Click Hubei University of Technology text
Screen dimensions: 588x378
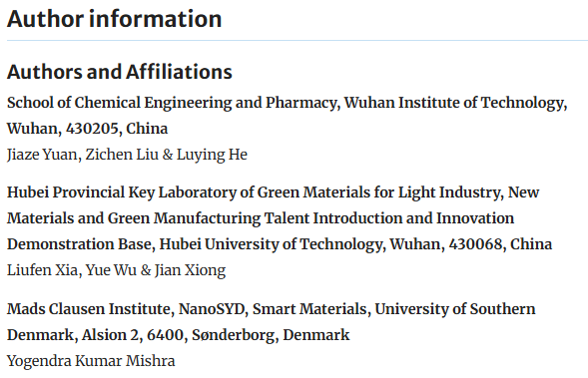tap(272, 244)
